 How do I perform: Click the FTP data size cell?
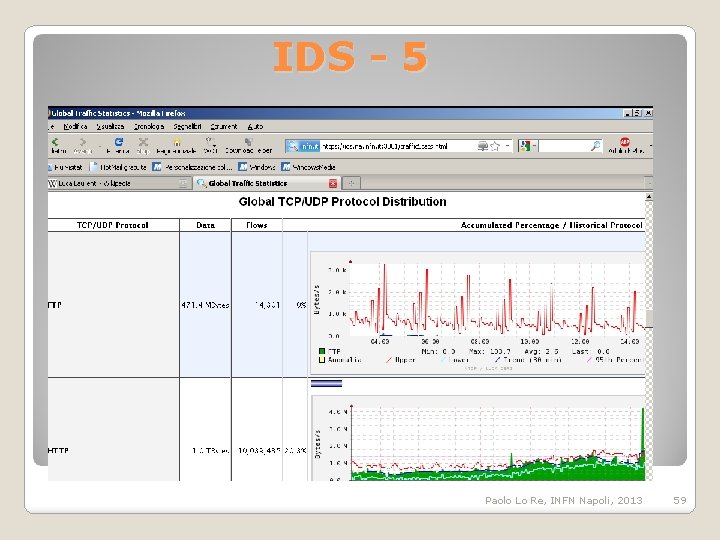pyautogui.click(x=205, y=305)
